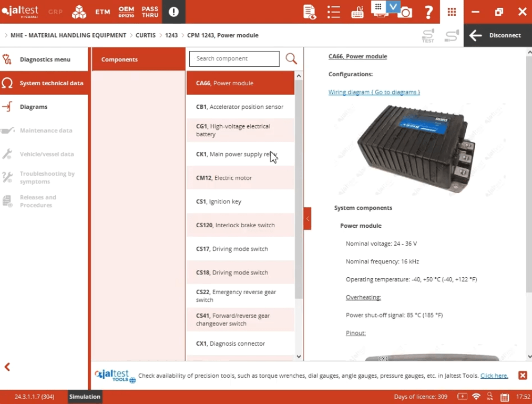Open the warning notifications exclamation icon
532x404 pixels.
pyautogui.click(x=173, y=11)
